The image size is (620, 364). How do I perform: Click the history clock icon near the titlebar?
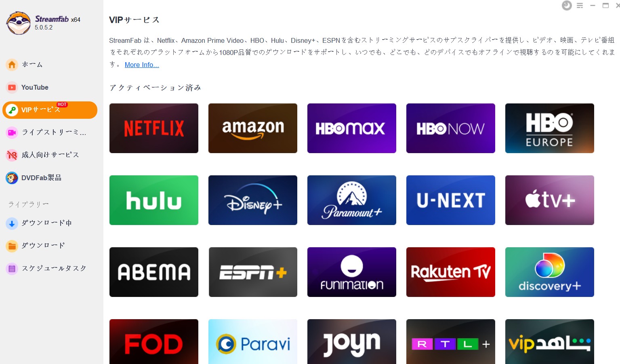click(566, 6)
